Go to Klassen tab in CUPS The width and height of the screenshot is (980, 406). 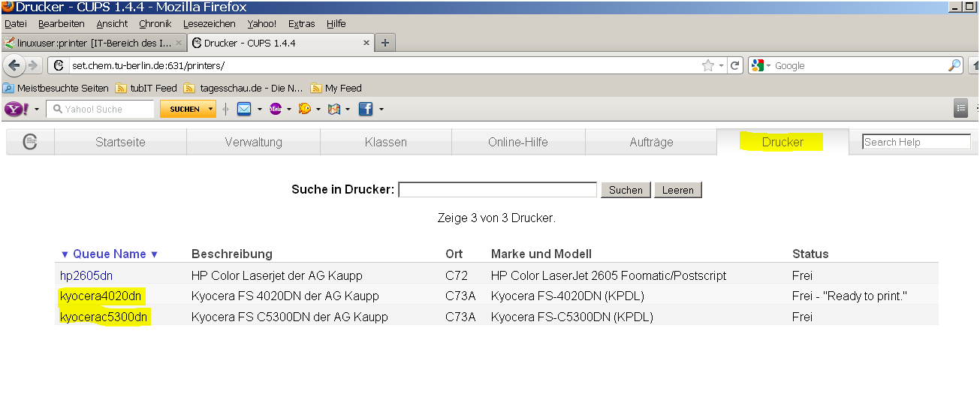[385, 142]
